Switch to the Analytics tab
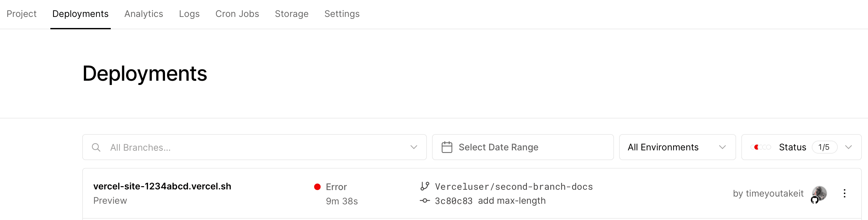Viewport: 868px width, 220px height. (144, 14)
